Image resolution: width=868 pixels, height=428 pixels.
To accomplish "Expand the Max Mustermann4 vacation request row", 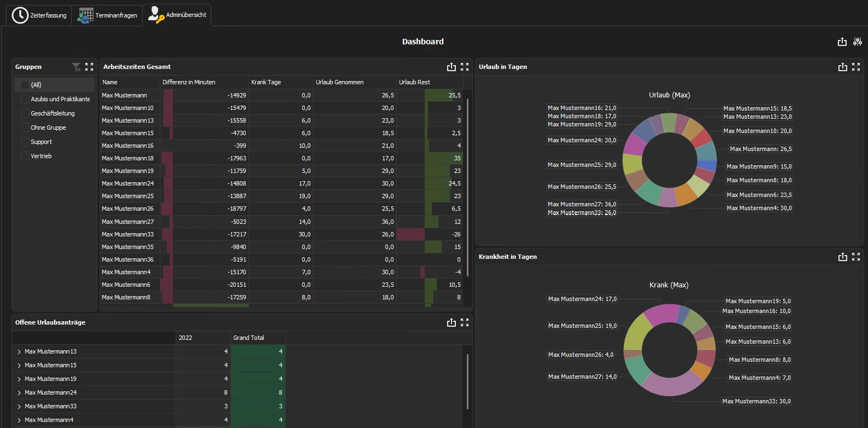I will coord(19,420).
